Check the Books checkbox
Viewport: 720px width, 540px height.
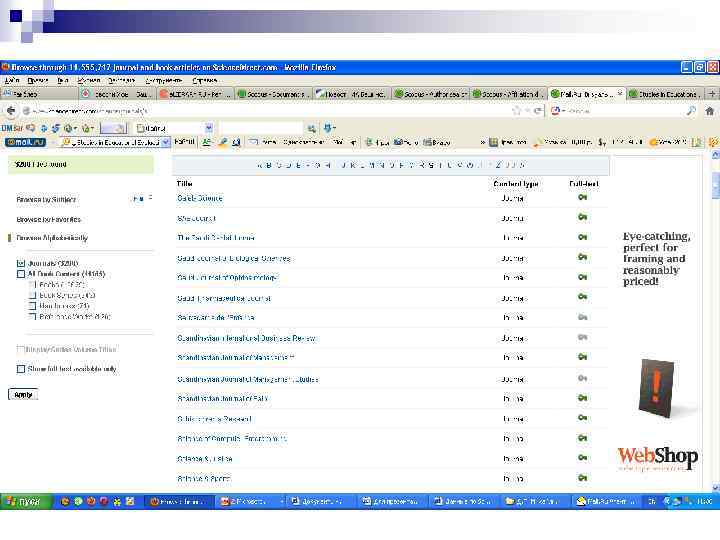32,285
